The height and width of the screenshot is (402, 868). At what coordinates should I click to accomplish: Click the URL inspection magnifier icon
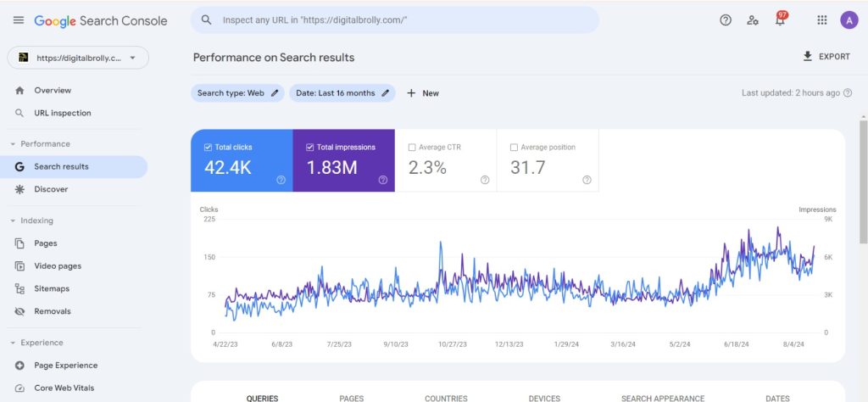click(20, 113)
